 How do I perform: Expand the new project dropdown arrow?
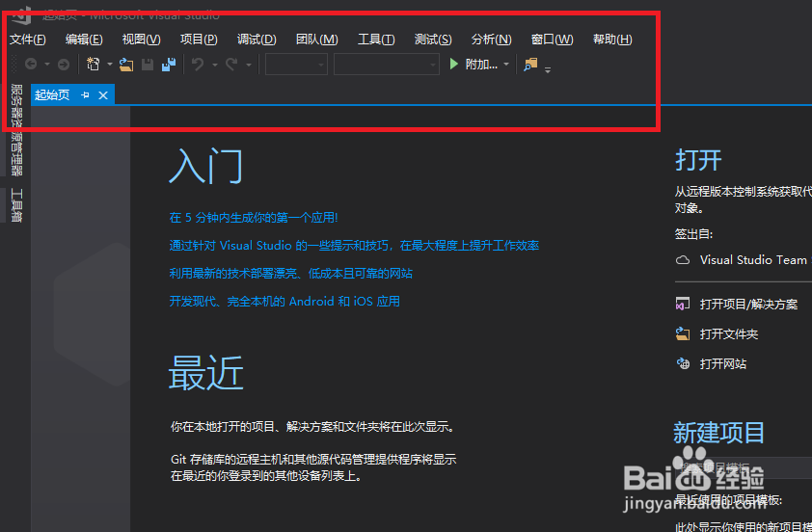tap(110, 65)
